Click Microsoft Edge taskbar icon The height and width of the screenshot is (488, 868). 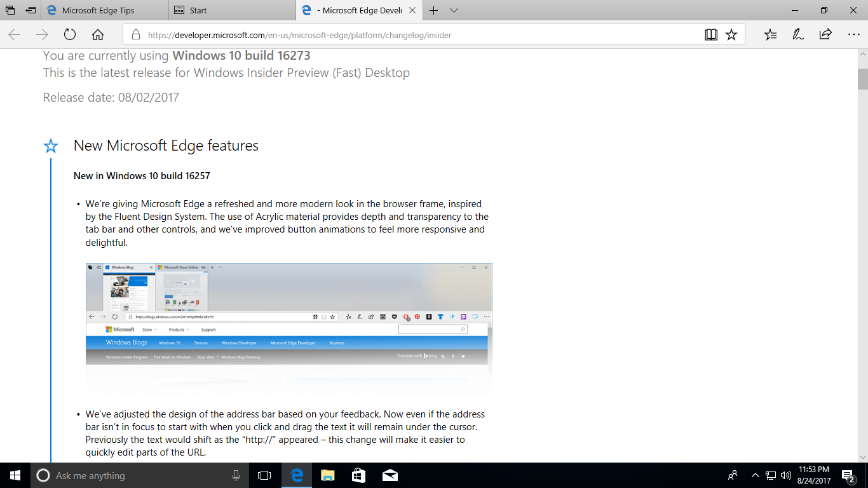(x=296, y=475)
